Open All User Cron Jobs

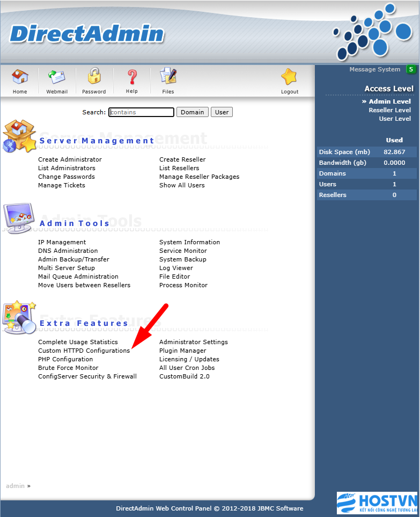(x=187, y=368)
